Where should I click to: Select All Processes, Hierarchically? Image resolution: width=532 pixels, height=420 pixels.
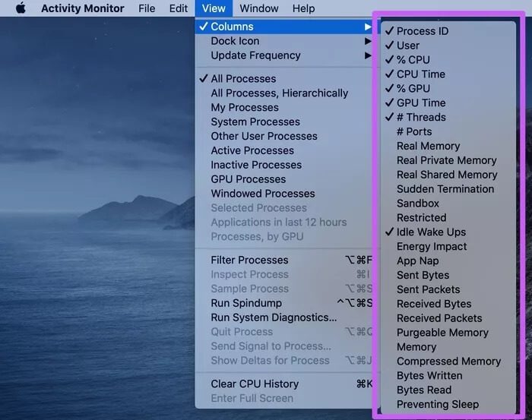point(279,93)
